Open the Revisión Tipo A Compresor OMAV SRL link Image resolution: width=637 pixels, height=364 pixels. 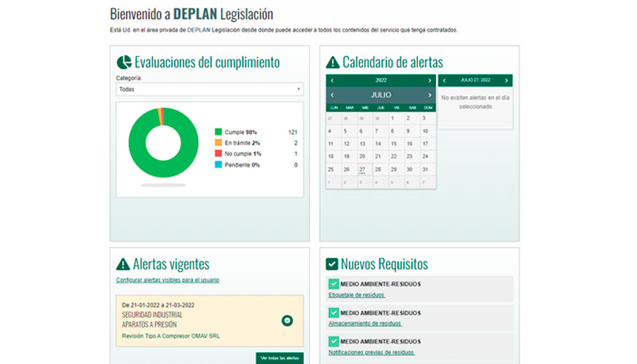tap(170, 336)
